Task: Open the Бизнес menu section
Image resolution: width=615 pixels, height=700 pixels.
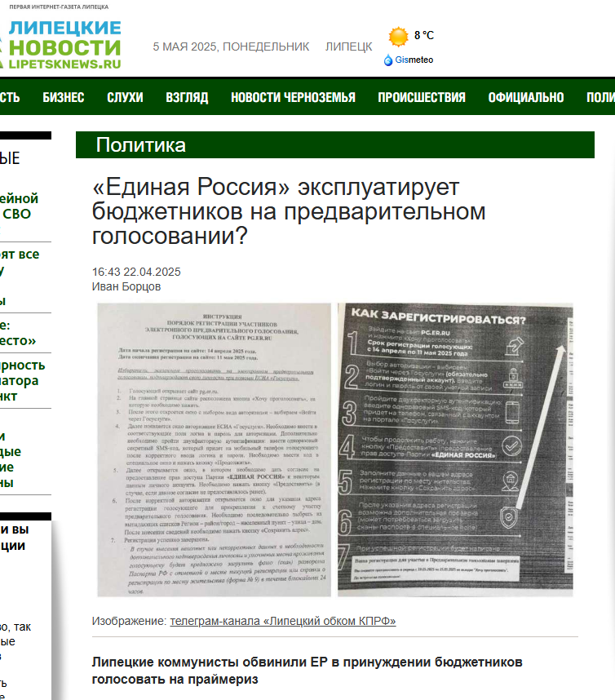Action: (x=64, y=97)
